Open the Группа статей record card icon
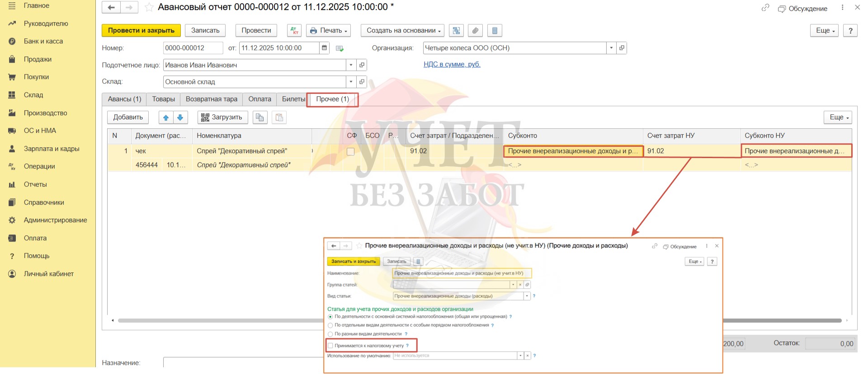This screenshot has width=868, height=374. coord(527,285)
